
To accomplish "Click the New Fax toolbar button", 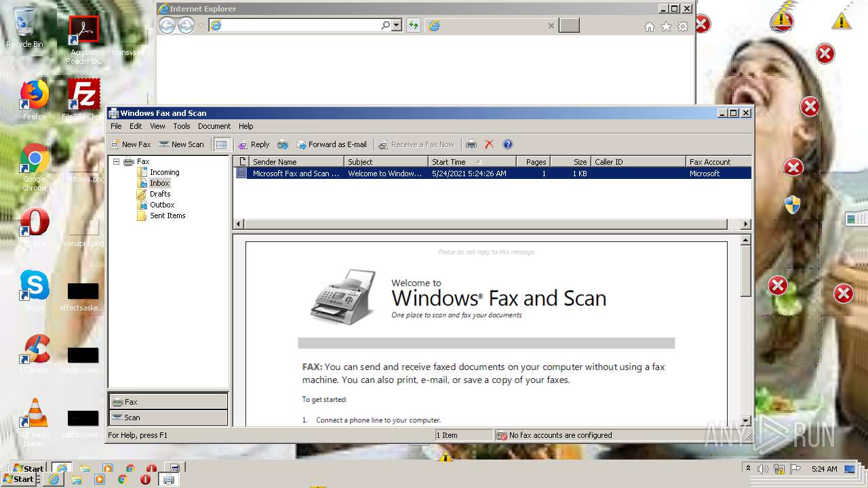I will (130, 144).
